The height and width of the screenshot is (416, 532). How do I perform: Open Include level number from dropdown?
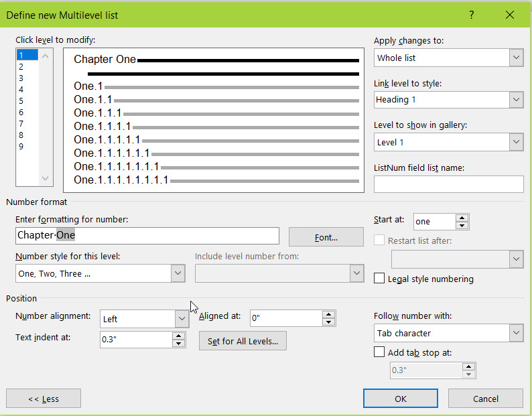(x=356, y=273)
